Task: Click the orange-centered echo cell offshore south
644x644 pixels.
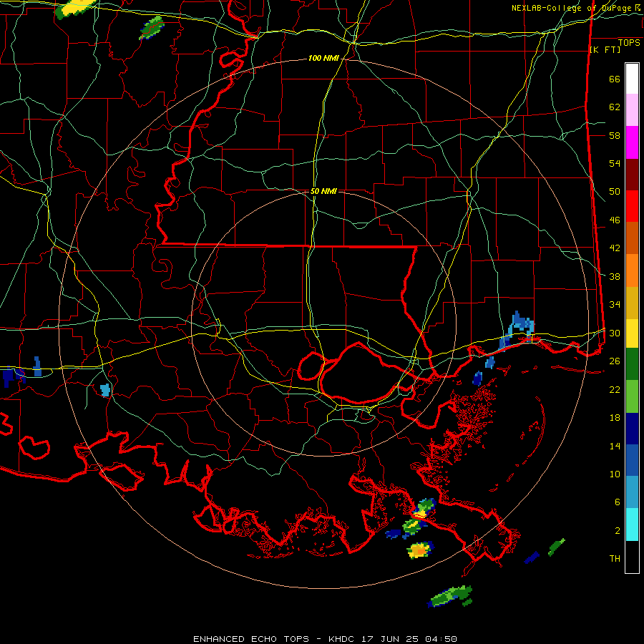Action: (420, 550)
